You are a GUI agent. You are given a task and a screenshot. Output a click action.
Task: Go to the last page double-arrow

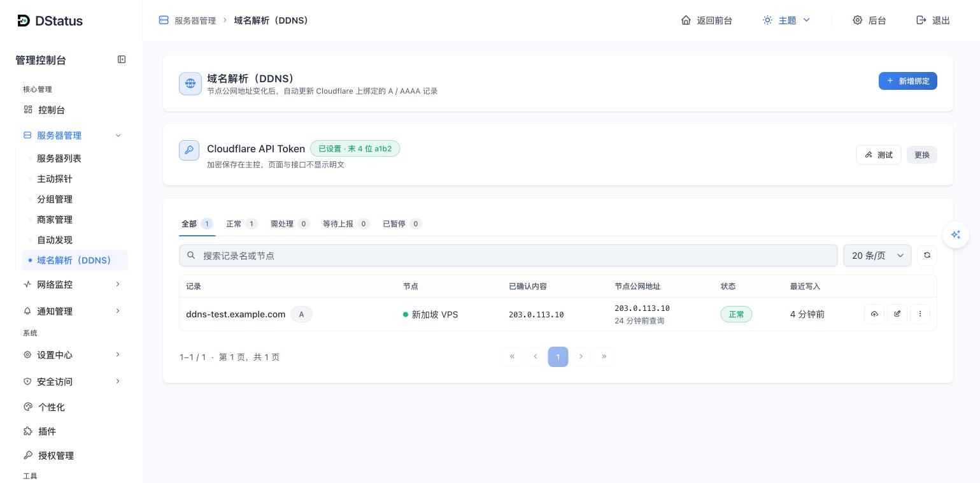[x=604, y=356]
